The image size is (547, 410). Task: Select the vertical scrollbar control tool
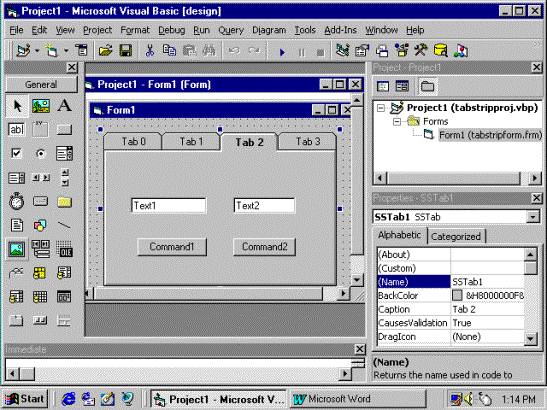(64, 178)
